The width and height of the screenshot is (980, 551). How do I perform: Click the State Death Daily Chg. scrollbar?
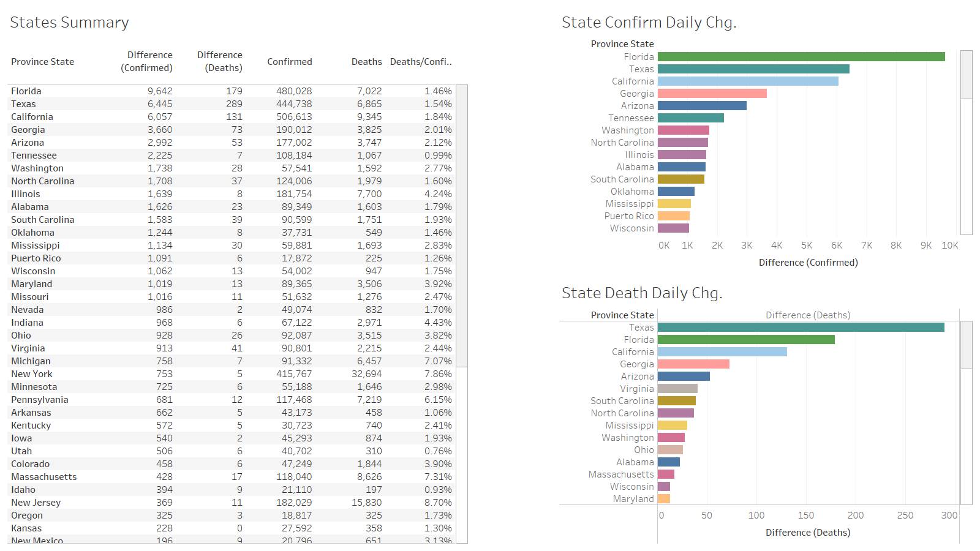click(x=967, y=345)
